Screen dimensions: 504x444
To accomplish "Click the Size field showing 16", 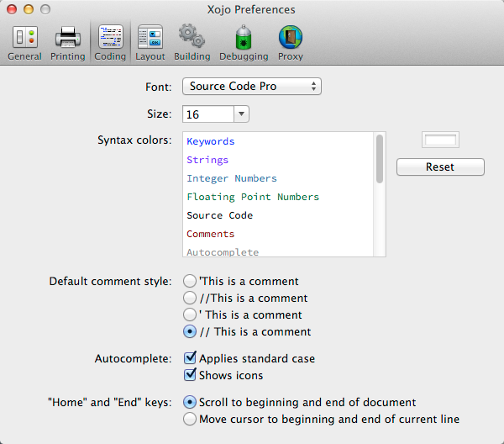I will [208, 114].
